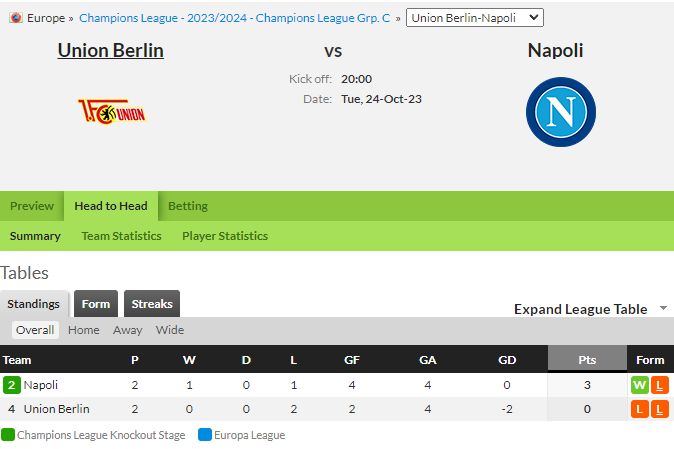Click Union Berlin's first orange L badge

pyautogui.click(x=640, y=409)
